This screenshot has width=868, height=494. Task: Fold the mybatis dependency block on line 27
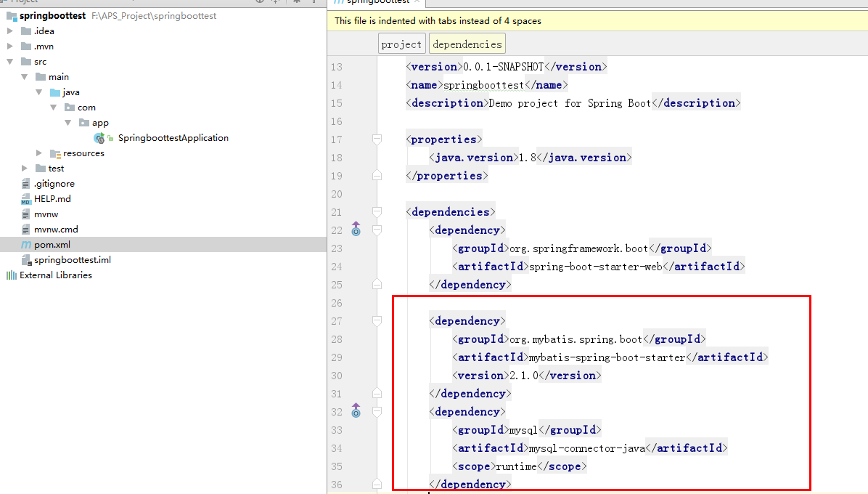pyautogui.click(x=377, y=320)
